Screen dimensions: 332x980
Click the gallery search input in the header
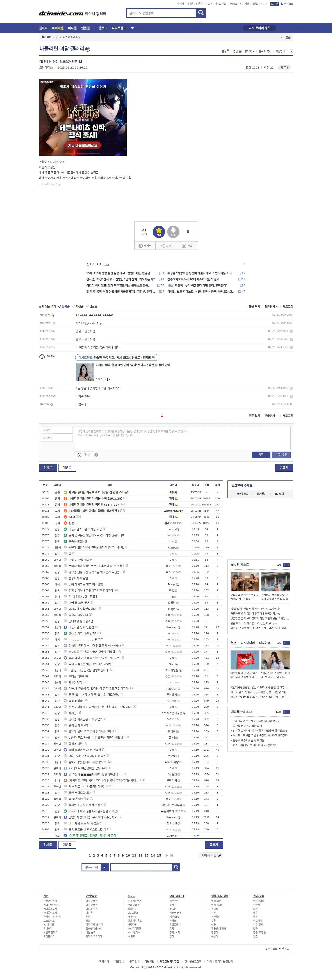click(x=162, y=13)
